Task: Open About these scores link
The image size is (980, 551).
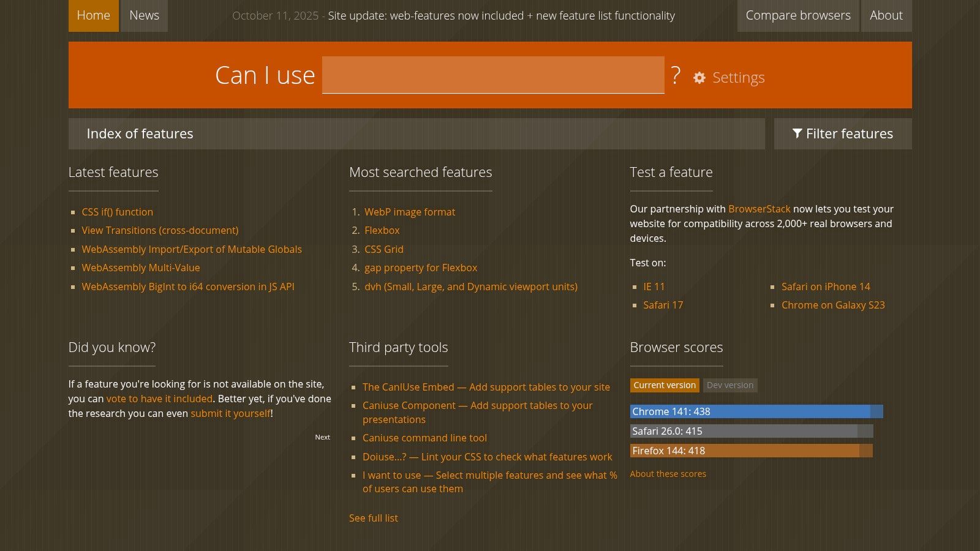Action: point(668,474)
